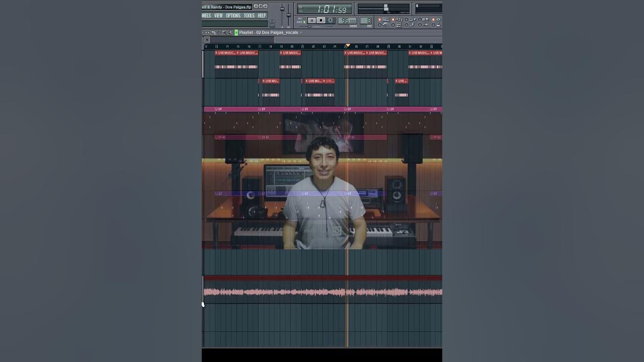Click the 1:01:59 time display
Image resolution: width=644 pixels, height=362 pixels.
325,9
